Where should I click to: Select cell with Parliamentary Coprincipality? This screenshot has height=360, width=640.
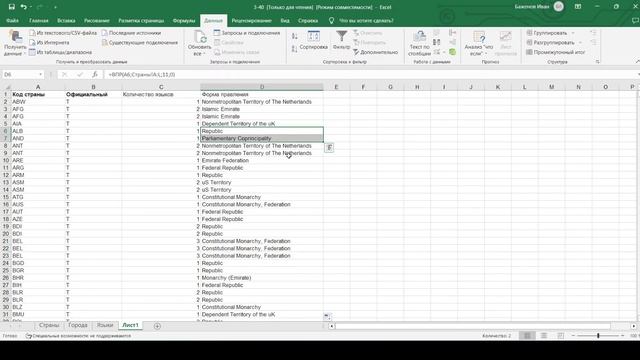tap(262, 138)
